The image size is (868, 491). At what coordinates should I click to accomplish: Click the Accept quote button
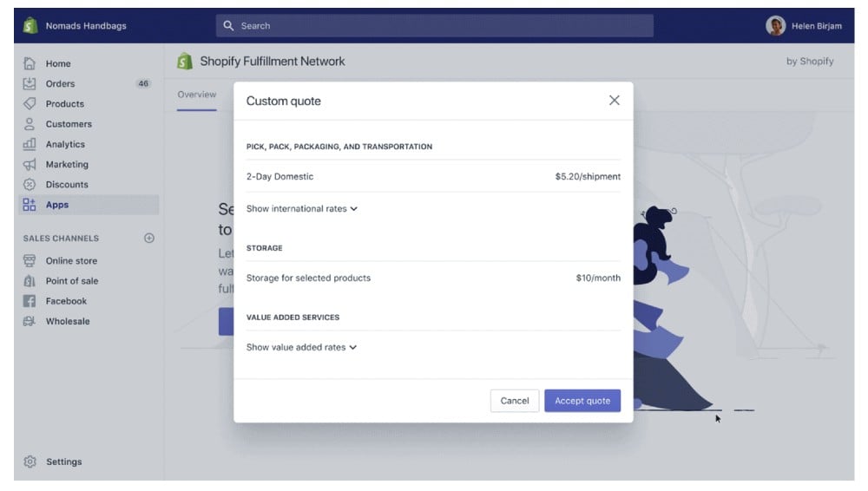(582, 401)
